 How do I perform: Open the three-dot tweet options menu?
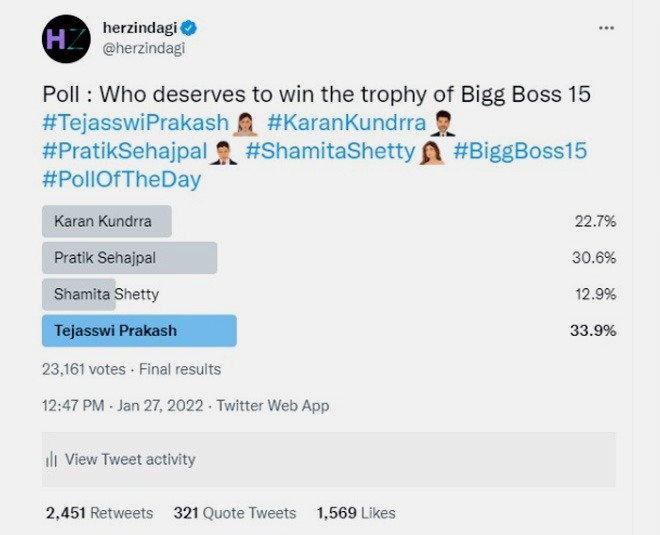(x=606, y=28)
